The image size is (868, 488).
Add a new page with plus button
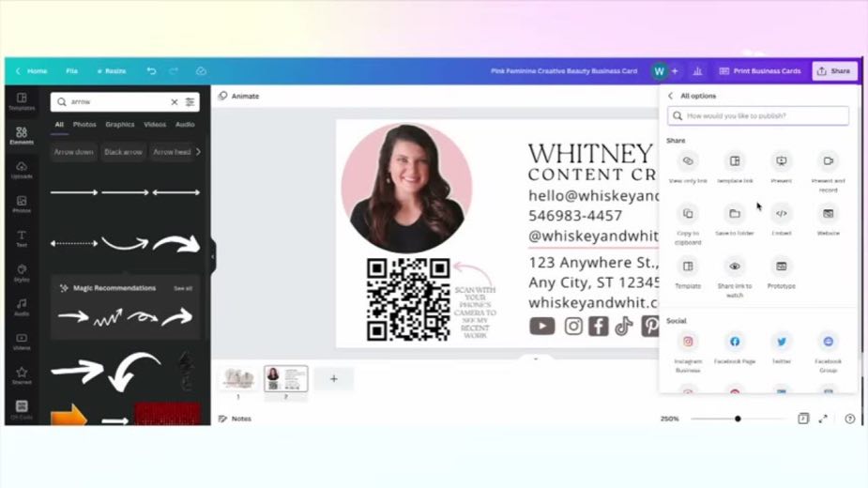coord(334,379)
